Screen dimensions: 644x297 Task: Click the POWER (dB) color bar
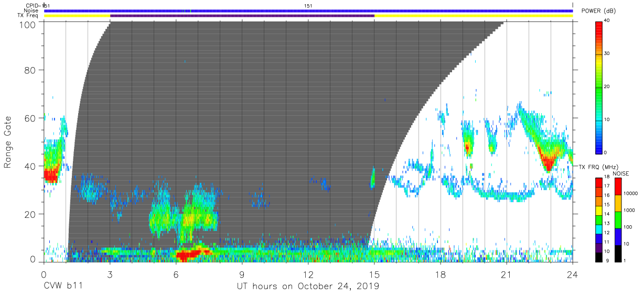pos(599,87)
